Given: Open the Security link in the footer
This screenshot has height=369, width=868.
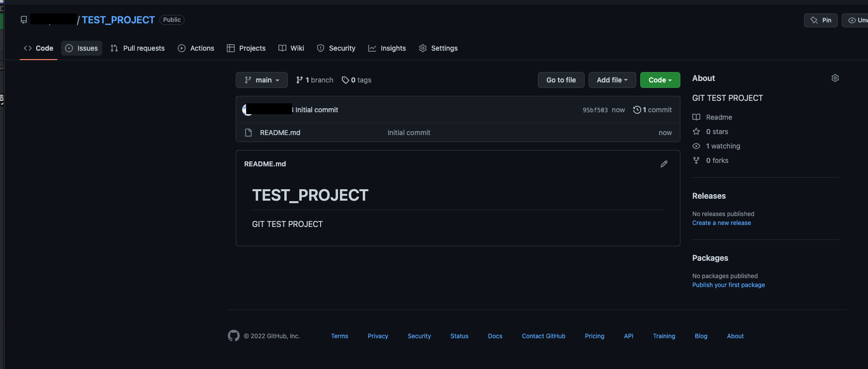Looking at the screenshot, I should (x=419, y=336).
